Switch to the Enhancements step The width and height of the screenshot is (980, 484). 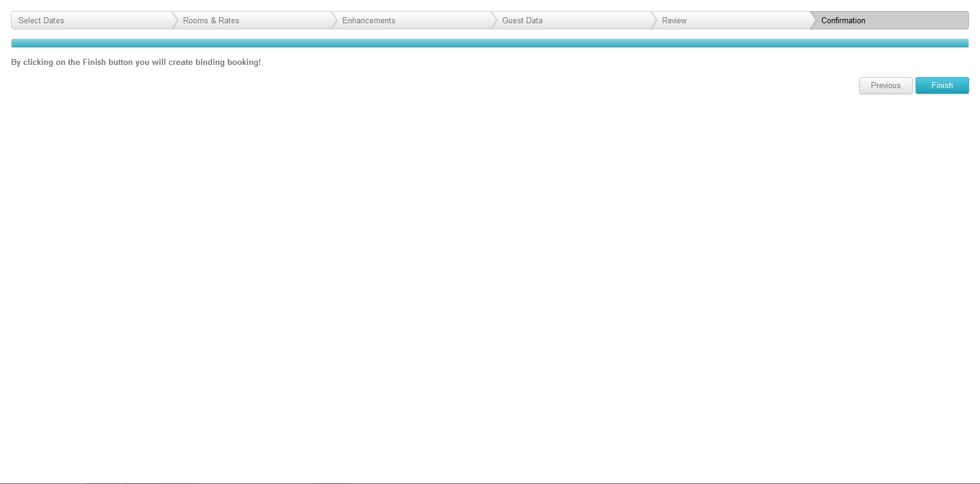click(412, 20)
